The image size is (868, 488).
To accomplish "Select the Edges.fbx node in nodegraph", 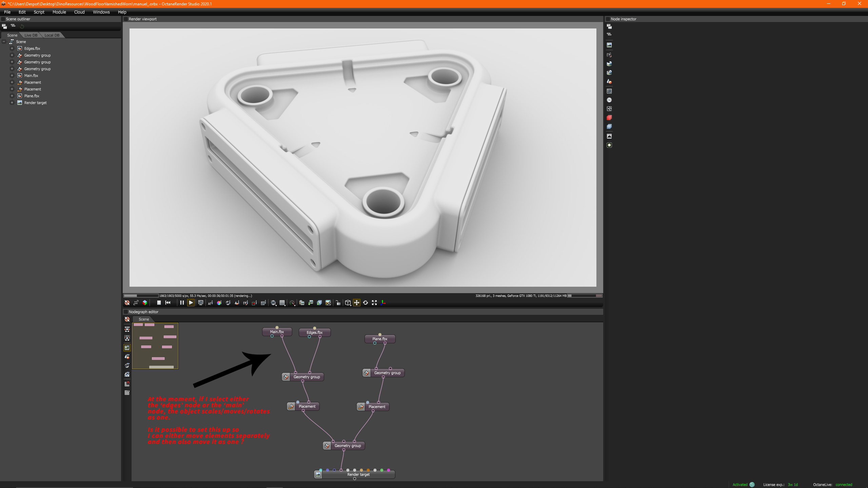I will click(314, 332).
